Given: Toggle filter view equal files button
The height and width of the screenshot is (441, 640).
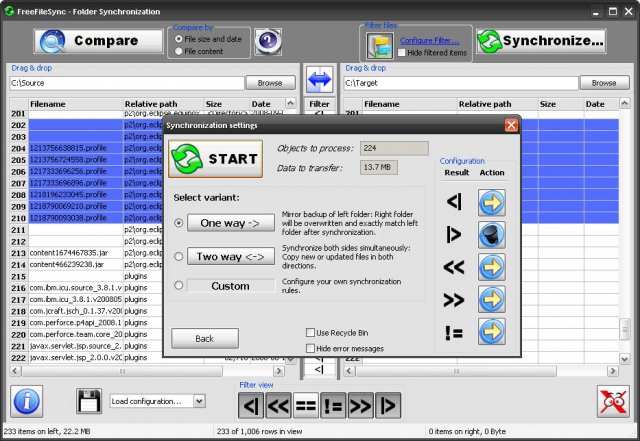Looking at the screenshot, I should pos(306,405).
